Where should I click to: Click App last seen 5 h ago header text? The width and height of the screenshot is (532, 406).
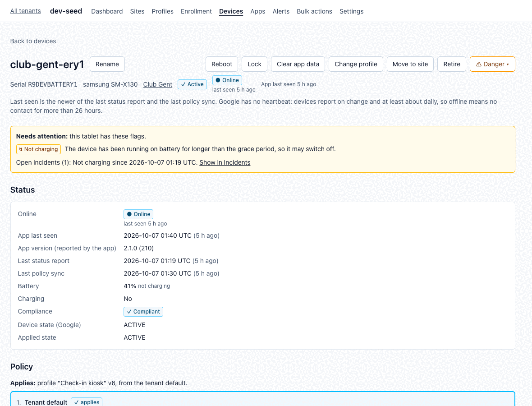point(289,84)
